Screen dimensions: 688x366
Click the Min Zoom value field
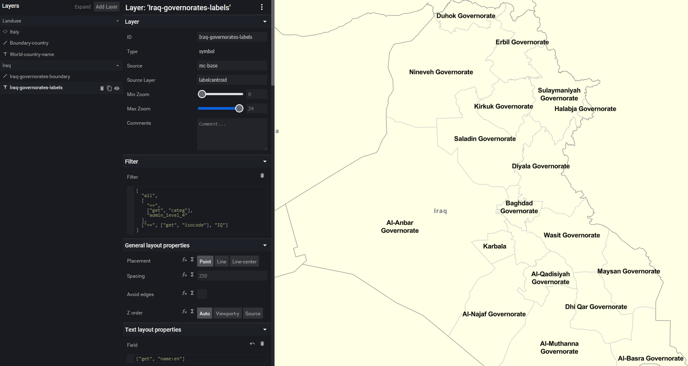256,94
